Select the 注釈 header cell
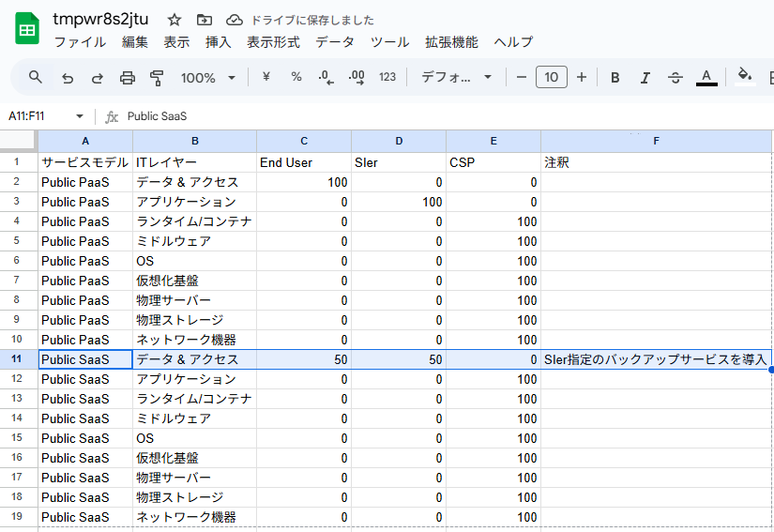774x532 pixels. 656,162
